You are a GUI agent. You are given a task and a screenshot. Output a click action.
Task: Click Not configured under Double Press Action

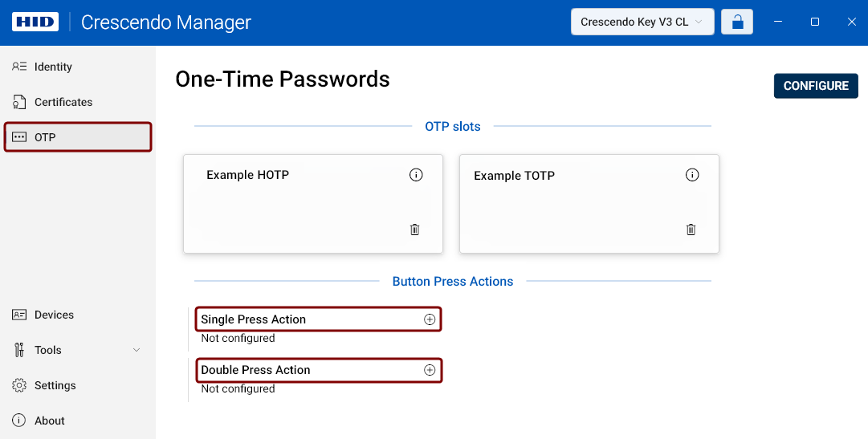point(238,388)
